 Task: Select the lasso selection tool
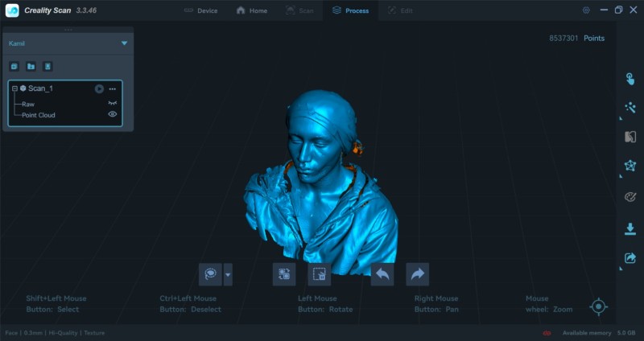pos(210,274)
